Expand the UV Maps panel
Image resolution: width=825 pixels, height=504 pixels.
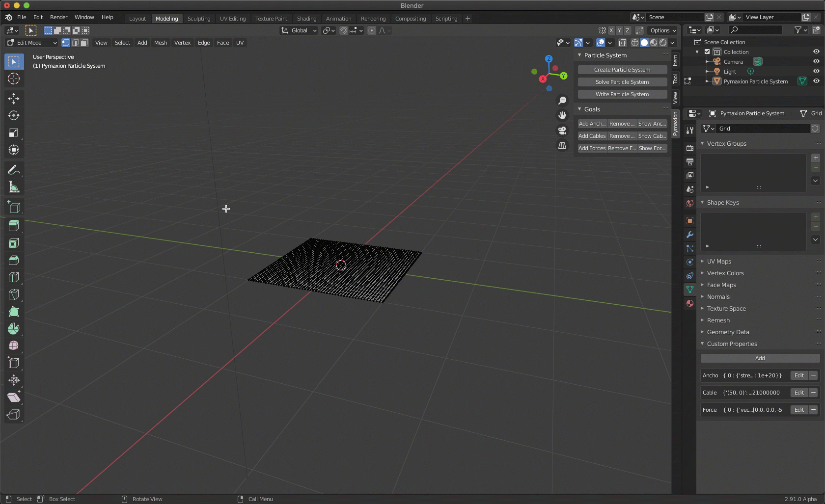coord(718,262)
